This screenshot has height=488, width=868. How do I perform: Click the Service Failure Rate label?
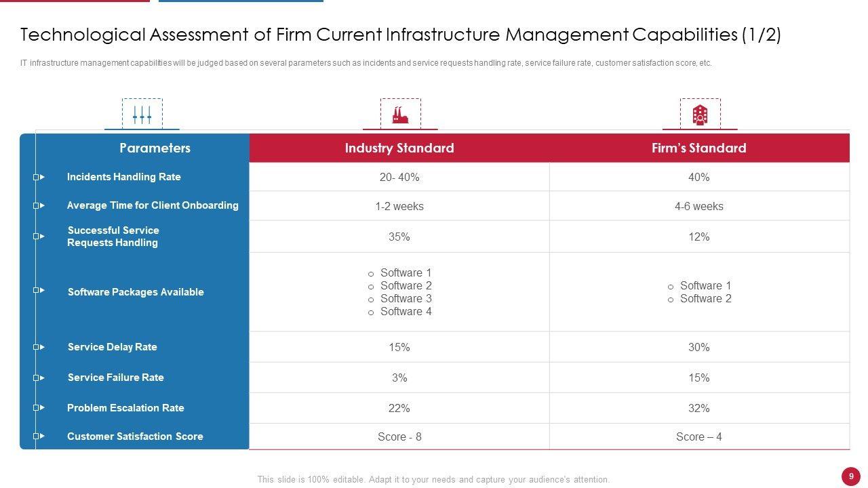tap(116, 378)
